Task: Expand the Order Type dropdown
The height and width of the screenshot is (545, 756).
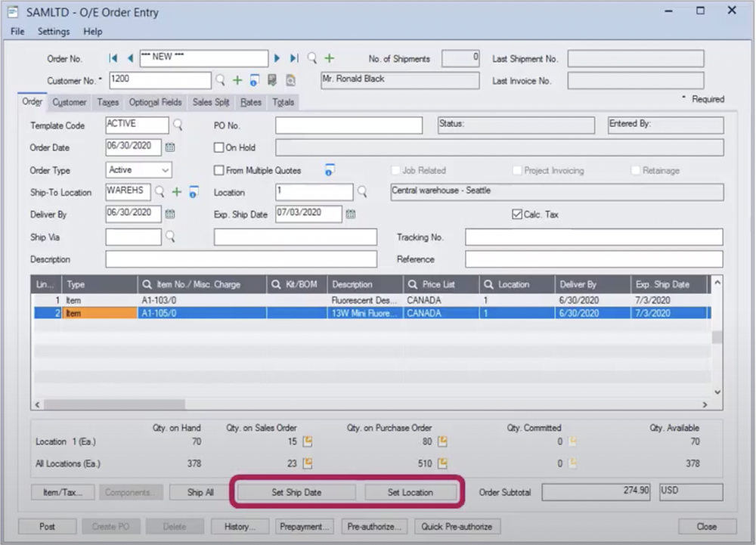Action: [166, 170]
